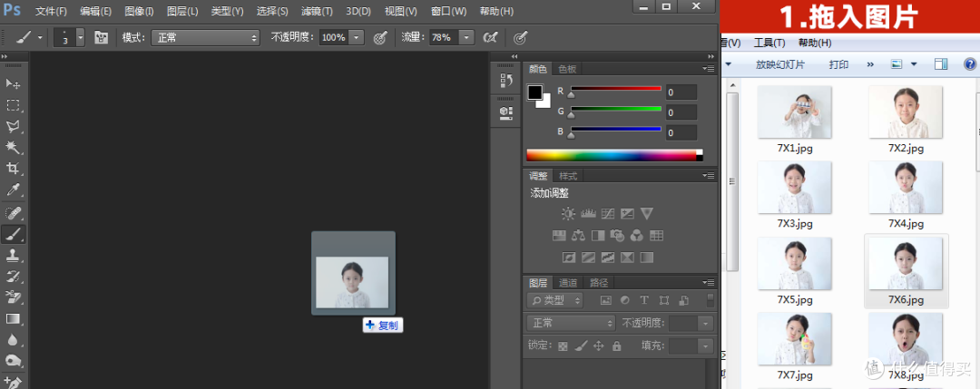Select the Gradient tool
Screen dimensions: 980x389
point(14,318)
